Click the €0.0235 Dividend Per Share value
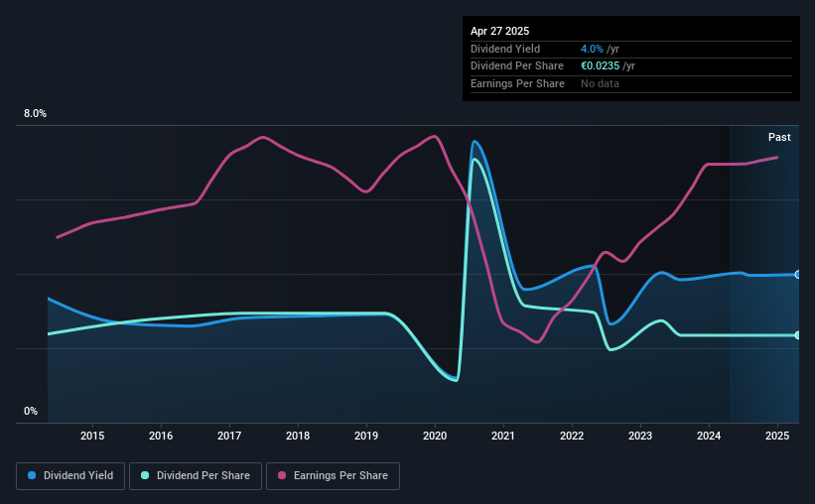The width and height of the screenshot is (815, 504). 600,66
